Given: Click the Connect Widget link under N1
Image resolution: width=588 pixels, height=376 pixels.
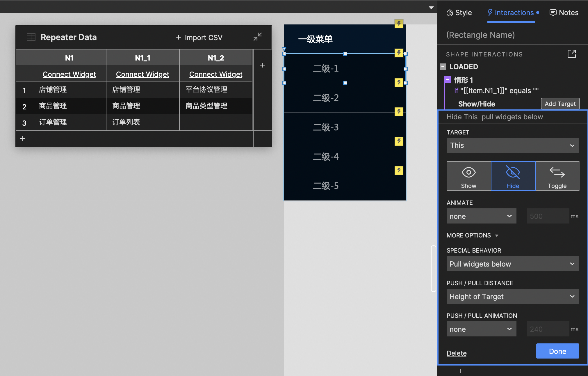Looking at the screenshot, I should [69, 74].
